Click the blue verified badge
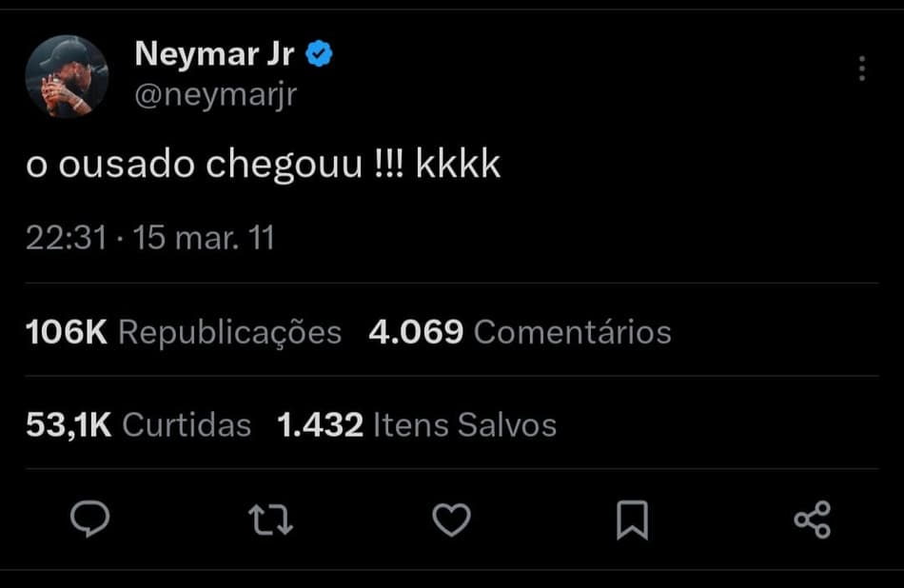The height and width of the screenshot is (588, 904). point(319,55)
